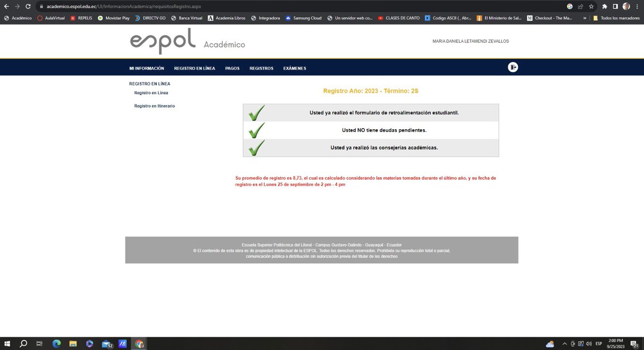Click the Registro Año: 2023 - Término: 2S heading
The height and width of the screenshot is (350, 644).
pyautogui.click(x=371, y=91)
